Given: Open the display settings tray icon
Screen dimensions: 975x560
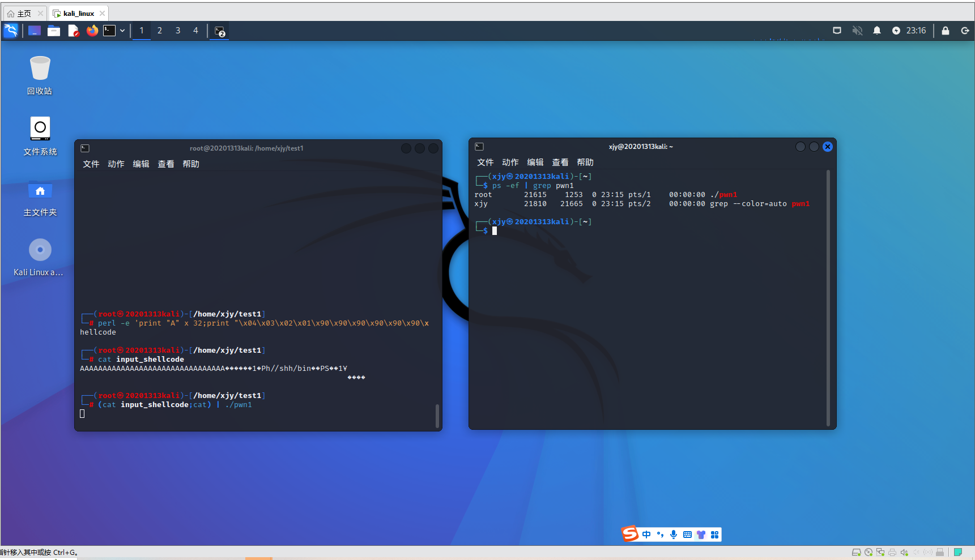Looking at the screenshot, I should tap(837, 31).
